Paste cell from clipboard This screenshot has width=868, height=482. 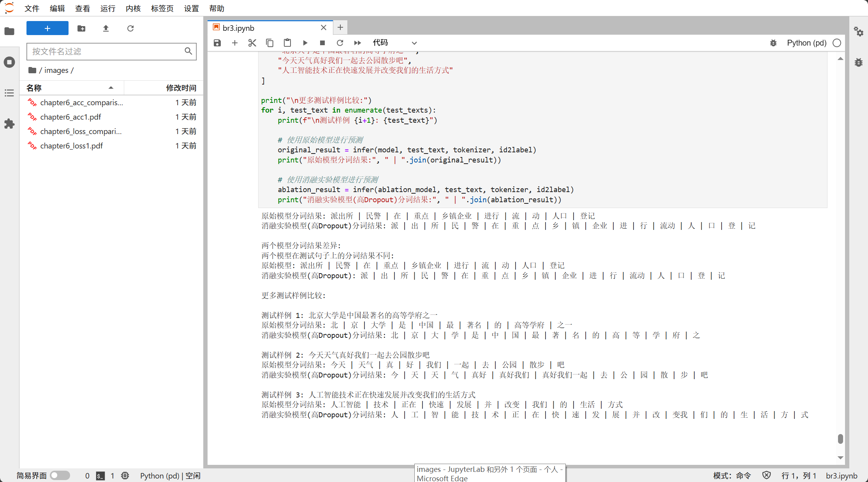click(287, 43)
